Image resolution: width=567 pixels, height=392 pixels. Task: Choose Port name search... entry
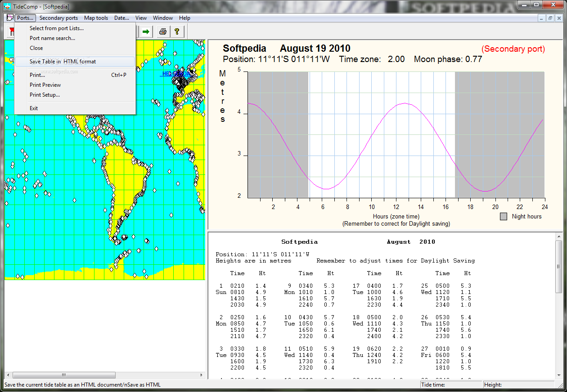(75, 38)
